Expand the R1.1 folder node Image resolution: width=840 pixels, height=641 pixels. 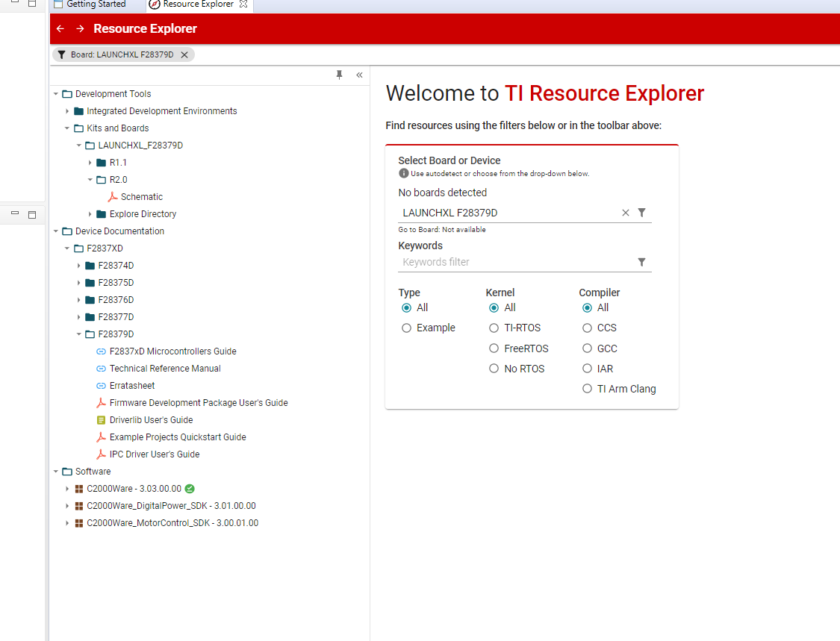coord(90,162)
